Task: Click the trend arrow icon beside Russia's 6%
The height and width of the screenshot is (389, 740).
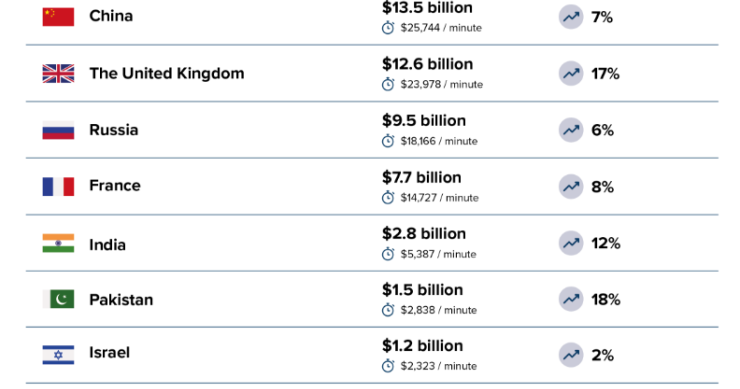Action: pyautogui.click(x=571, y=130)
